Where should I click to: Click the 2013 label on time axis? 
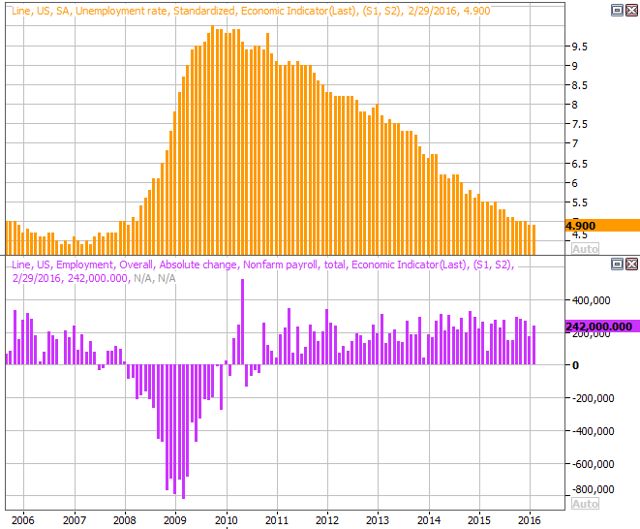tap(378, 520)
